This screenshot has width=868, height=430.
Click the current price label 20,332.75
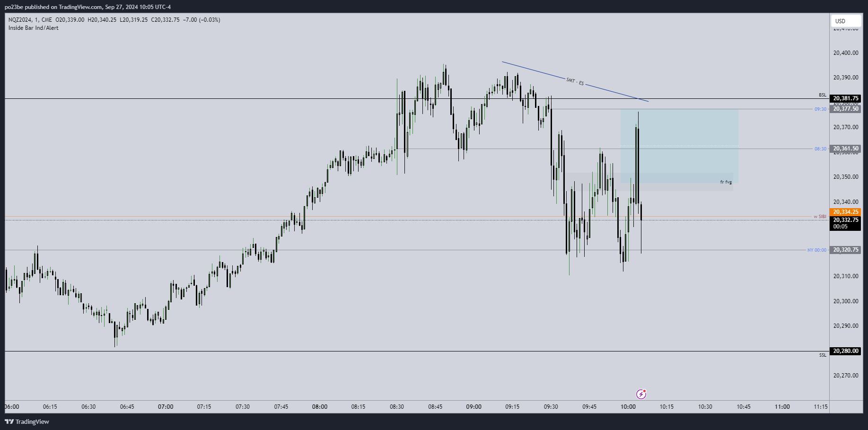click(x=845, y=220)
